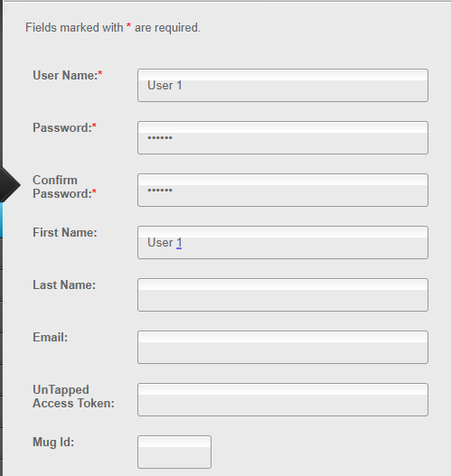Viewport: 451px width, 476px height.
Task: Click the blue highlighted strip on left sidebar
Action: [x=1, y=220]
